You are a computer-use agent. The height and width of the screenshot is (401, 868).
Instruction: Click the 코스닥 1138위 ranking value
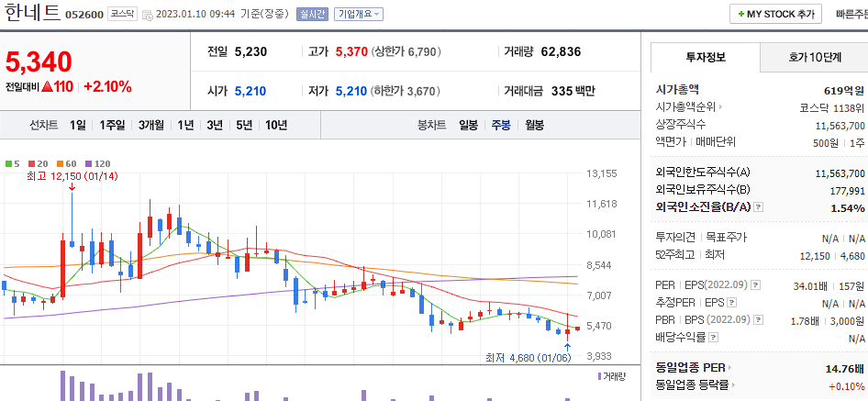click(x=832, y=108)
